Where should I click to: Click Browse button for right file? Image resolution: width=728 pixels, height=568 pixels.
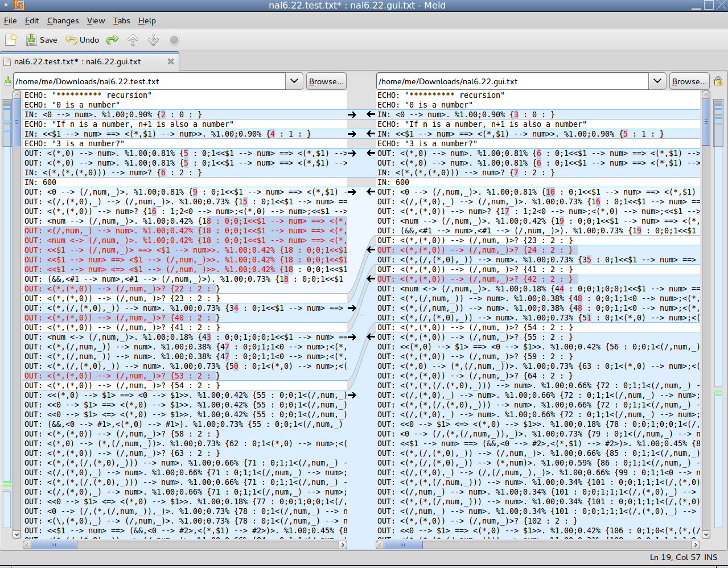[x=689, y=81]
